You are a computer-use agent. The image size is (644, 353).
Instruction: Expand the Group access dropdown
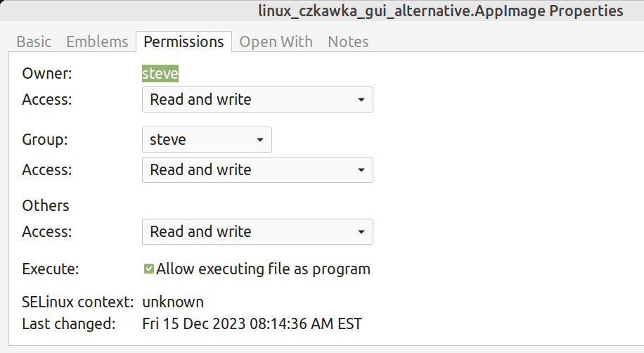pyautogui.click(x=257, y=169)
